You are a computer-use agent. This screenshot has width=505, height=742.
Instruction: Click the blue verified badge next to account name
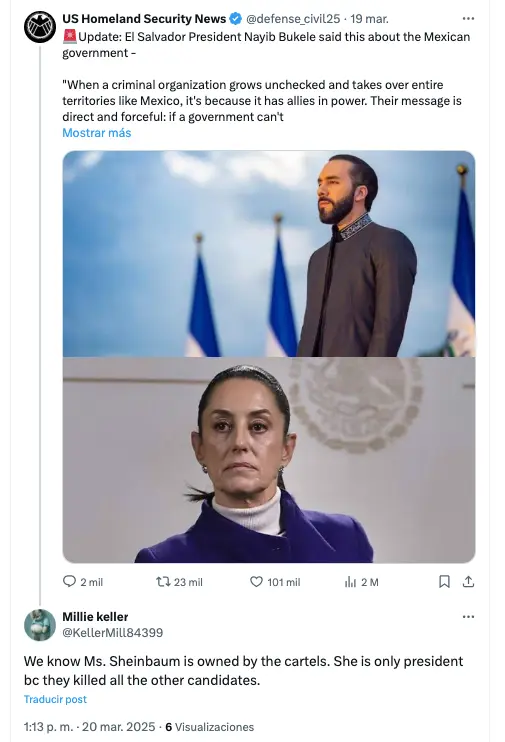(x=236, y=19)
